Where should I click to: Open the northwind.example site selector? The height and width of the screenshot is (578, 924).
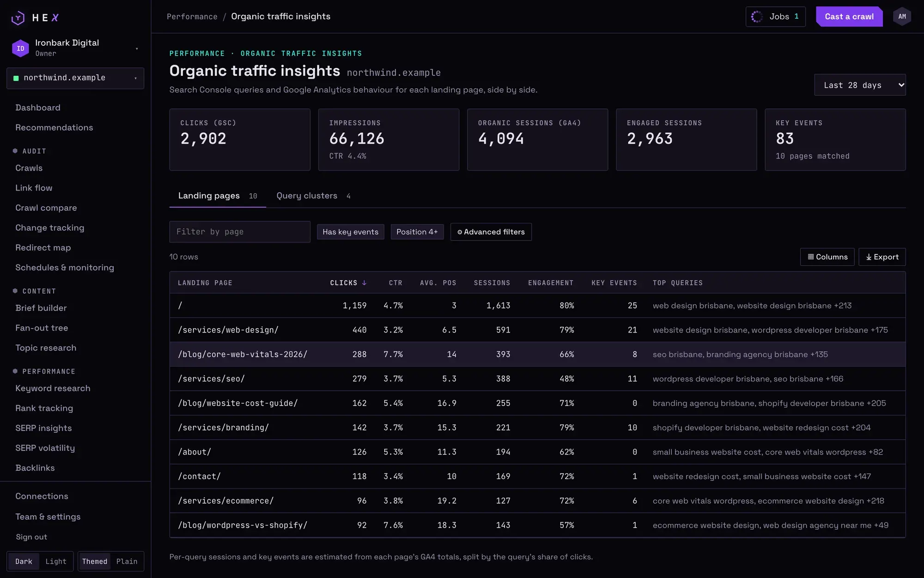coord(75,78)
